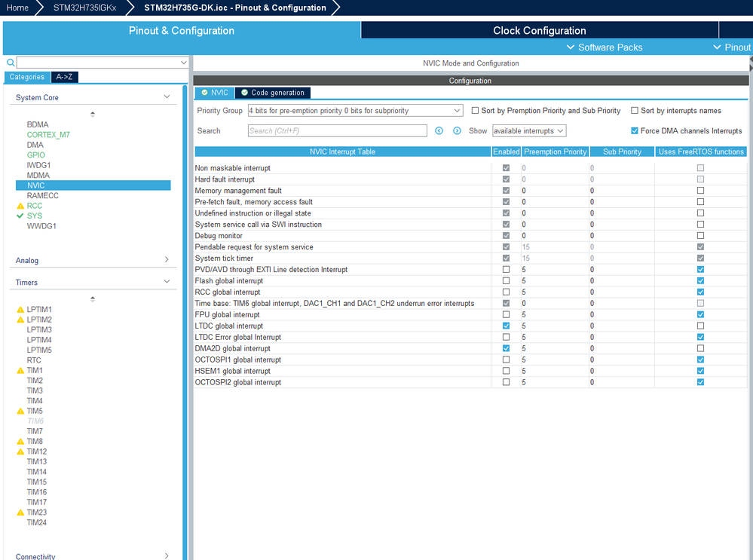This screenshot has height=560, width=753.
Task: Select TIM17 in Timers list
Action: click(37, 503)
